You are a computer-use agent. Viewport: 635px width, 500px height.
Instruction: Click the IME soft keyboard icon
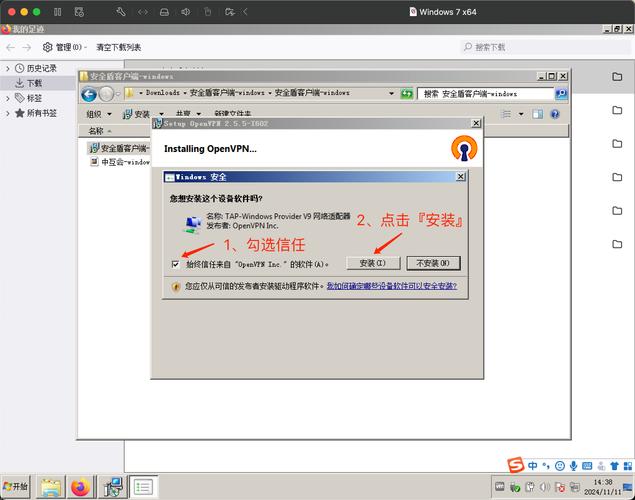coord(587,466)
